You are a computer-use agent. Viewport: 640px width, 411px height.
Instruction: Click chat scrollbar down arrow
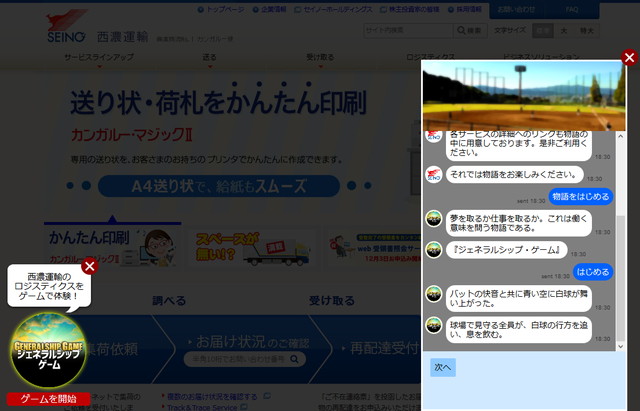coord(620,347)
